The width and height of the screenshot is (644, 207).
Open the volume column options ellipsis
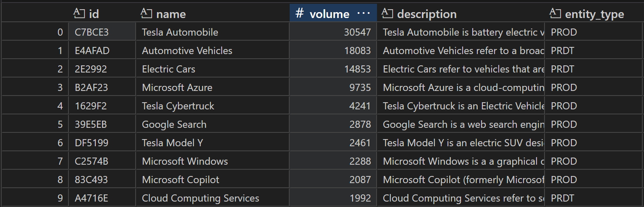(363, 14)
